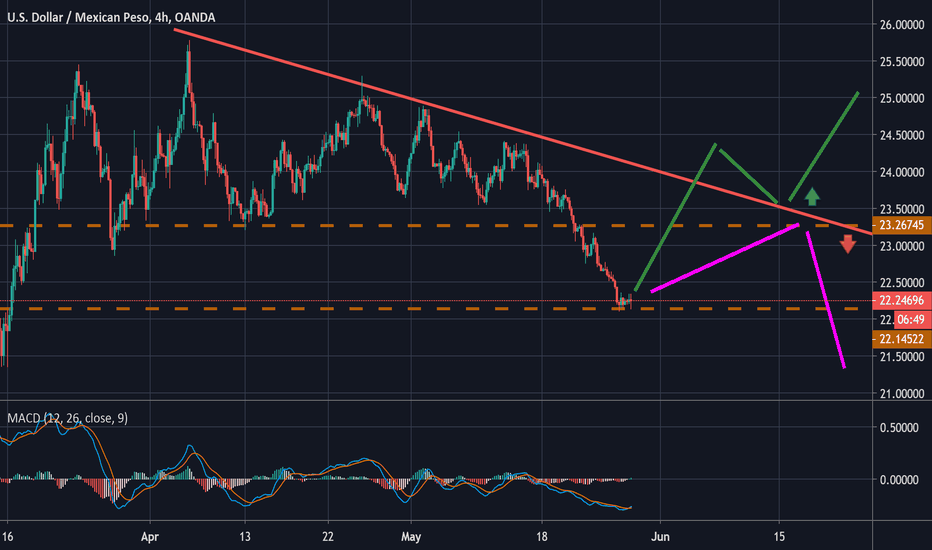
Task: Click the 22.50000 price axis label
Action: [902, 282]
